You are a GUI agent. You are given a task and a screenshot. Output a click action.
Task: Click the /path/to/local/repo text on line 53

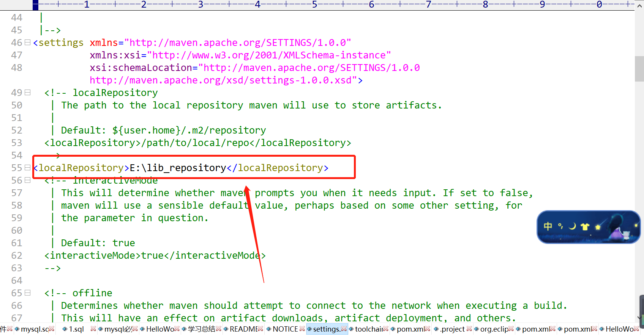click(195, 143)
